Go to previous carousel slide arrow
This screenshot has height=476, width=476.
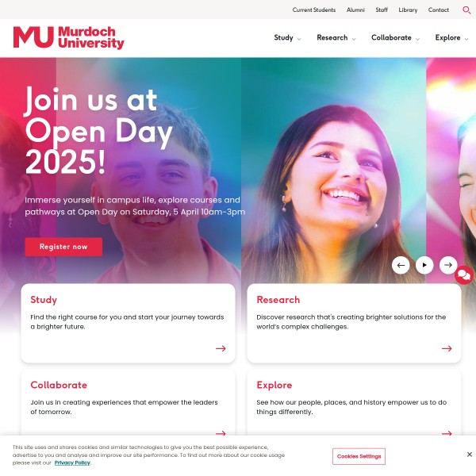pos(401,265)
